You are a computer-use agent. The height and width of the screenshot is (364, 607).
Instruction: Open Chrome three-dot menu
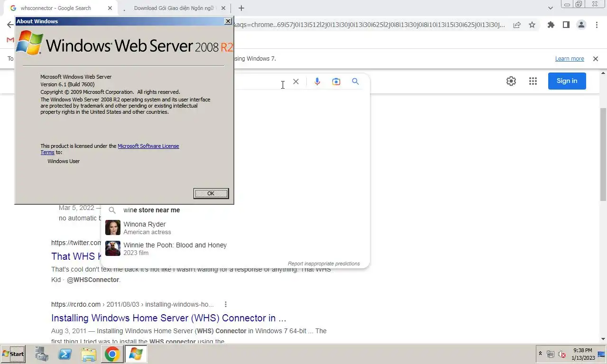597,25
